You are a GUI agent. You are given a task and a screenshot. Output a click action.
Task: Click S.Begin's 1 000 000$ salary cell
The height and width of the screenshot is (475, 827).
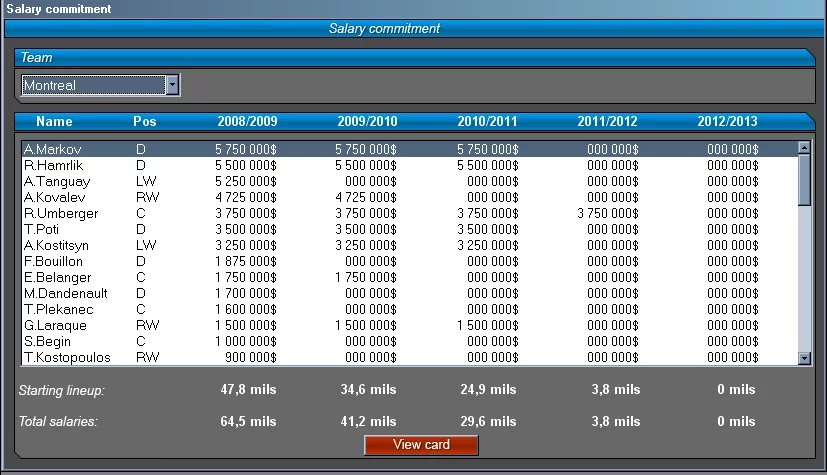(x=246, y=341)
